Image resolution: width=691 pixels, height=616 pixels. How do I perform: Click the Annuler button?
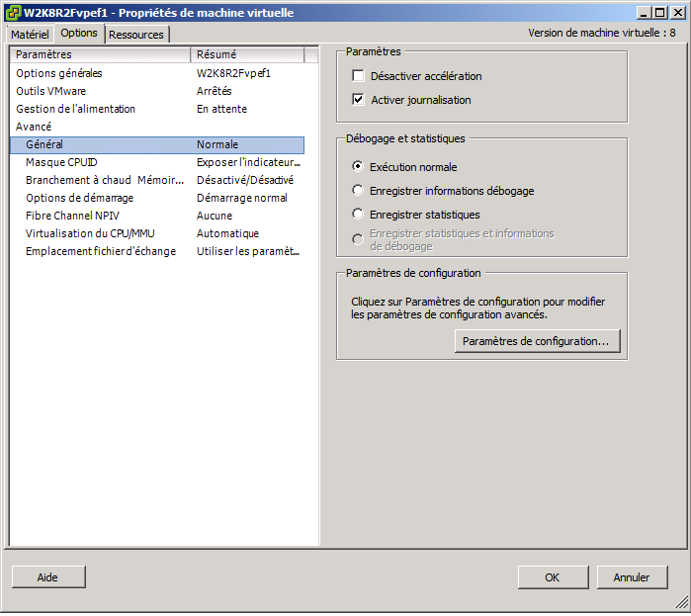(632, 577)
